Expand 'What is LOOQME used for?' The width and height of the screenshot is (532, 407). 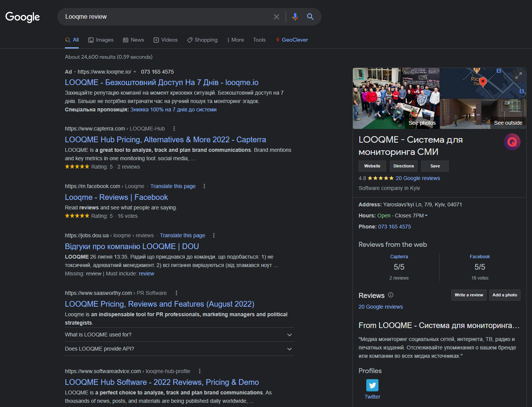tap(179, 335)
